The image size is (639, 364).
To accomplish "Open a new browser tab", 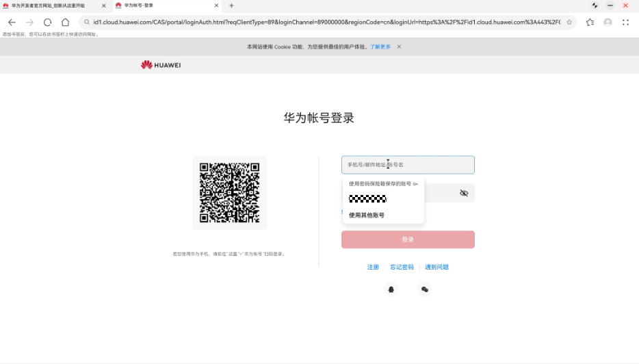I will (231, 5).
